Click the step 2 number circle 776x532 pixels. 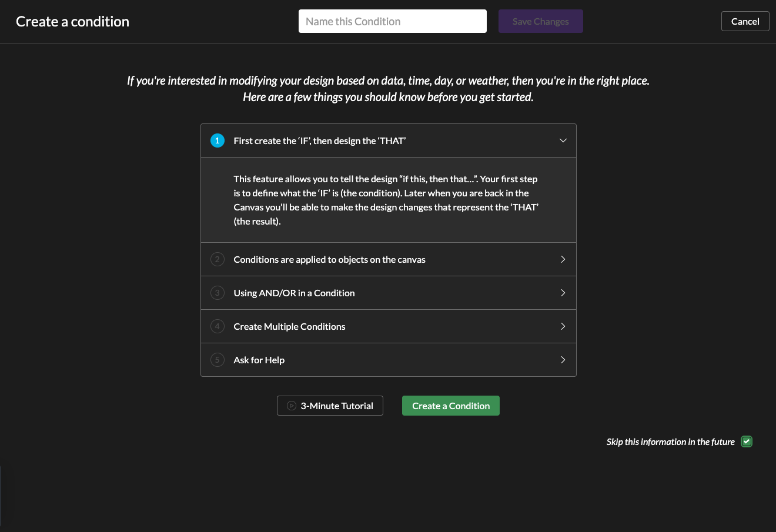tap(218, 259)
